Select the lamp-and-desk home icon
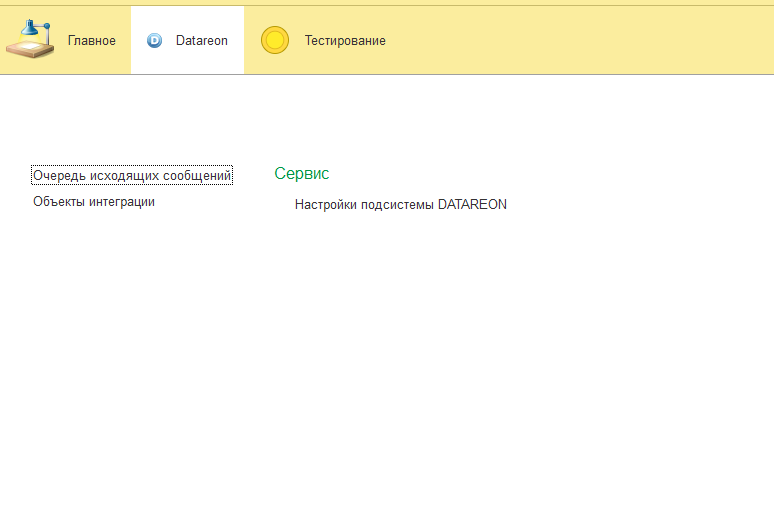This screenshot has height=511, width=774. [x=30, y=38]
